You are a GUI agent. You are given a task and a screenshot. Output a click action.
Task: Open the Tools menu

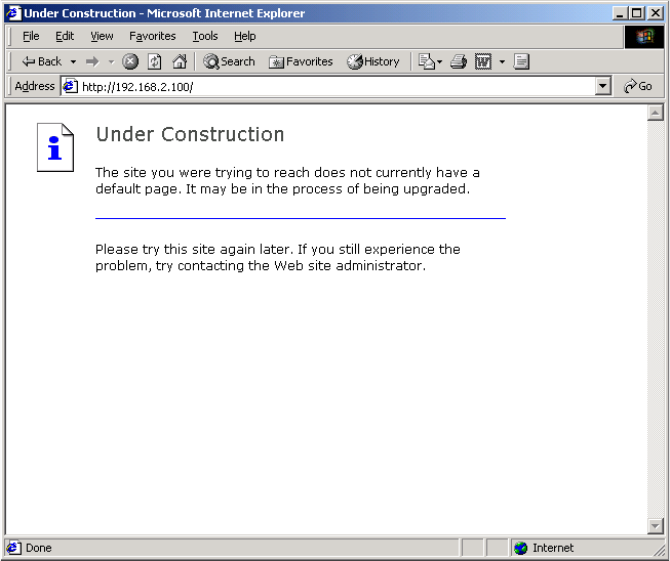coord(205,36)
